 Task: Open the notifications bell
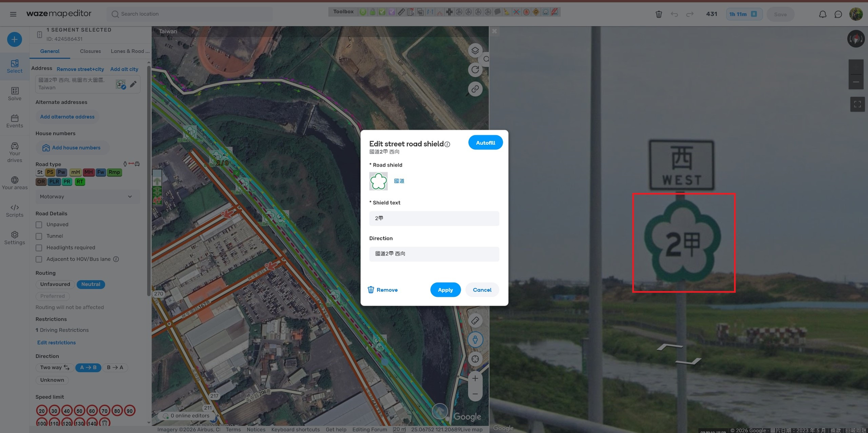click(x=822, y=14)
